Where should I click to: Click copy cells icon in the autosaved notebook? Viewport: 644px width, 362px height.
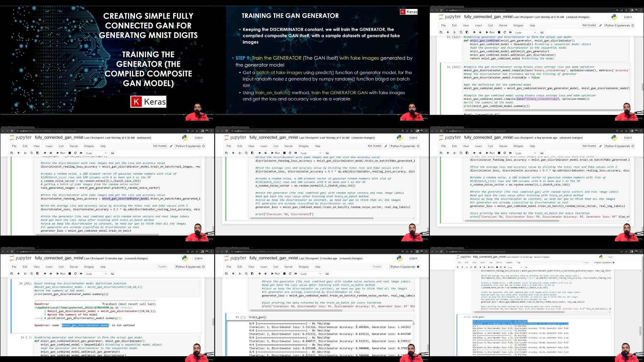coord(31,153)
